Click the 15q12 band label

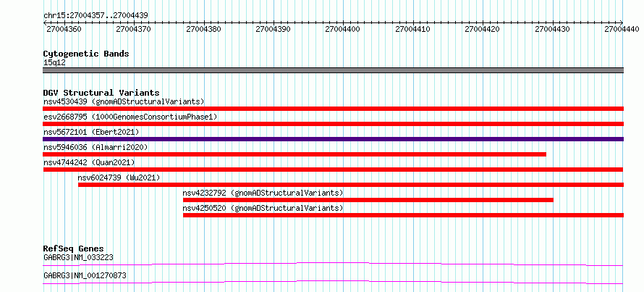54,62
